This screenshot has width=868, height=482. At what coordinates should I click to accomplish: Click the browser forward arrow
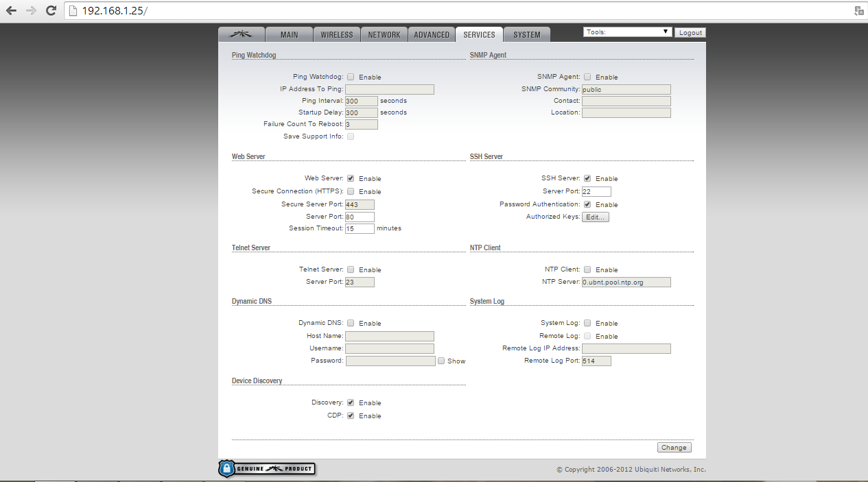pyautogui.click(x=31, y=11)
